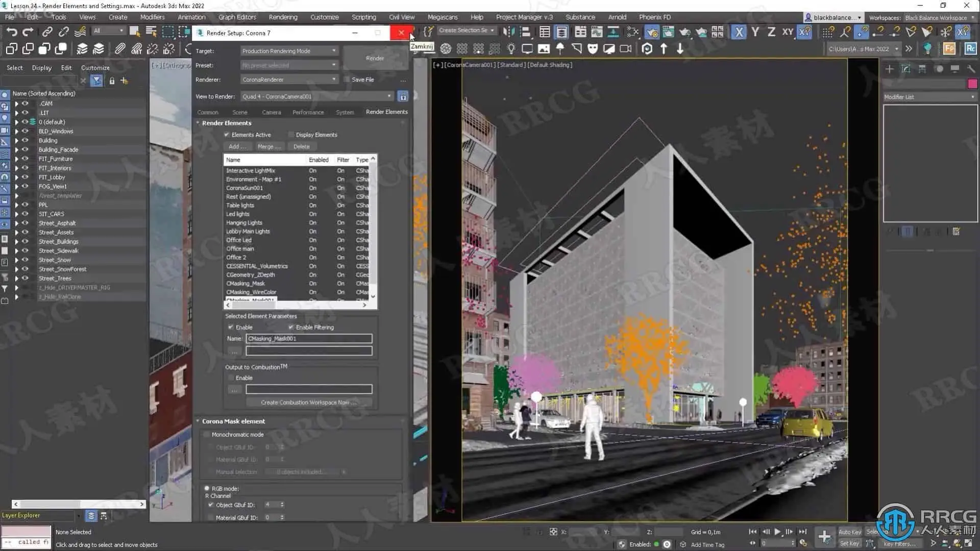Click the camera icon in second toolbar row
The image size is (980, 551).
(625, 49)
